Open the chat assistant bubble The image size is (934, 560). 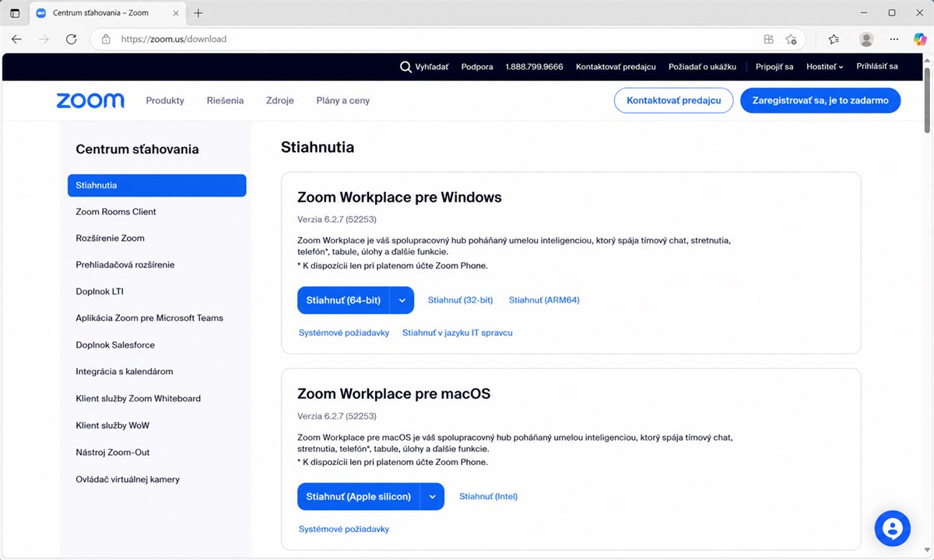[893, 528]
